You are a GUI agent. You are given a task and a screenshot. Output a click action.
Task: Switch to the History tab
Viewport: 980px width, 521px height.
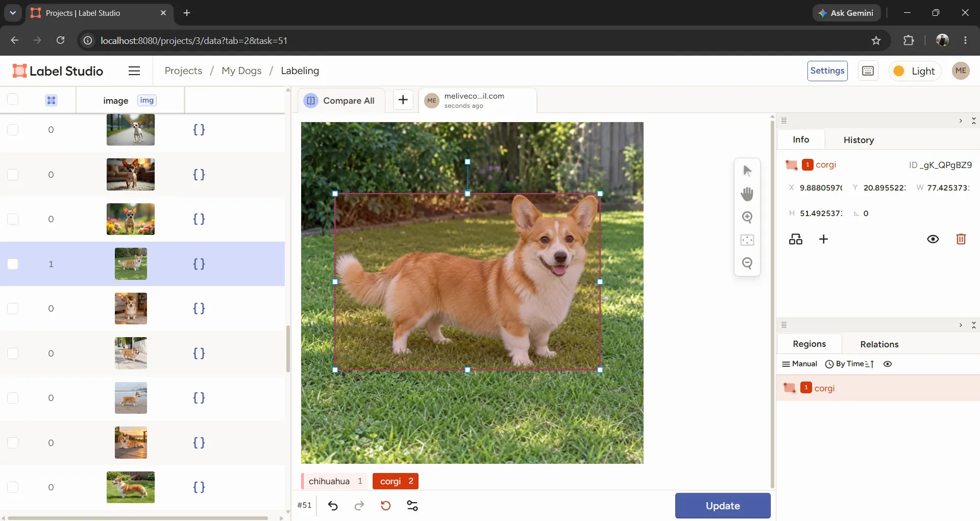(859, 140)
